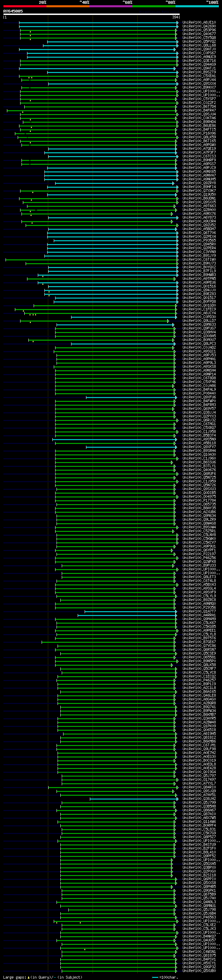Select hit label UniRef100_B9SZT9
The width and height of the screenshot is (222, 980).
pyautogui.click(x=199, y=72)
